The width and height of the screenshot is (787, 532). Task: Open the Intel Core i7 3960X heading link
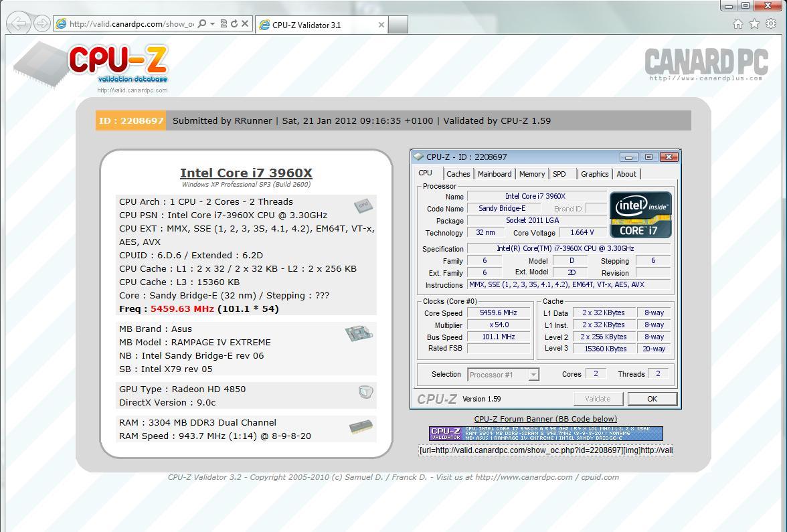tap(246, 173)
